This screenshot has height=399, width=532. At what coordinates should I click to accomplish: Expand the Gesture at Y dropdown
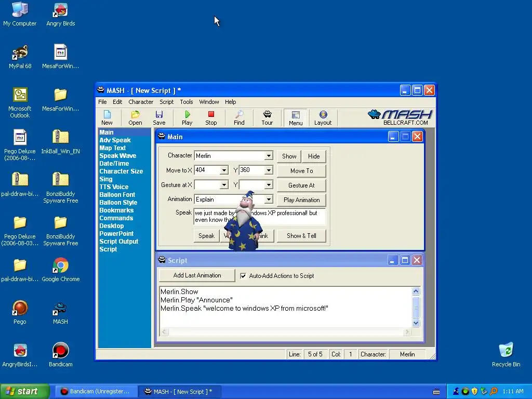coord(269,185)
